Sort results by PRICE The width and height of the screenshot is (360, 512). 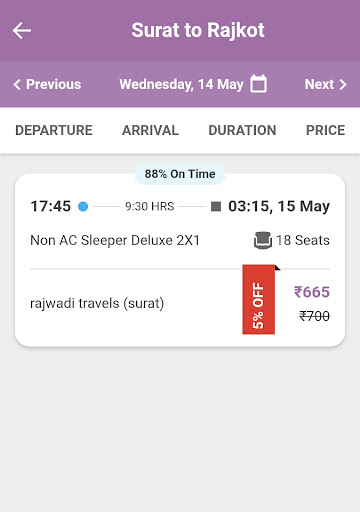[x=325, y=130]
